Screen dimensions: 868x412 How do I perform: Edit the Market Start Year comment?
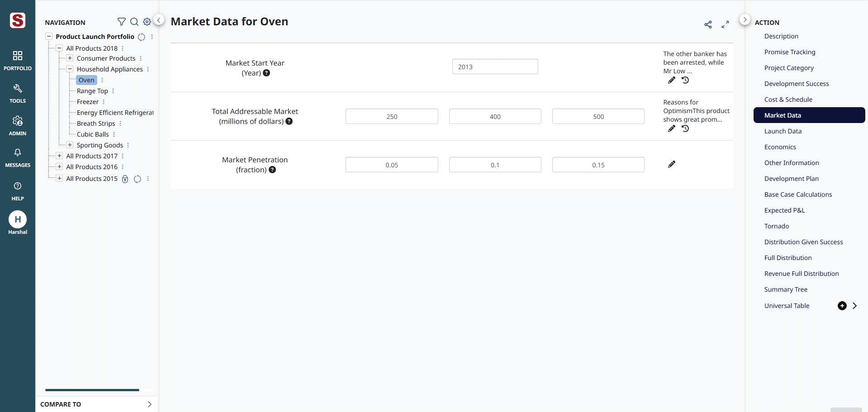tap(672, 81)
